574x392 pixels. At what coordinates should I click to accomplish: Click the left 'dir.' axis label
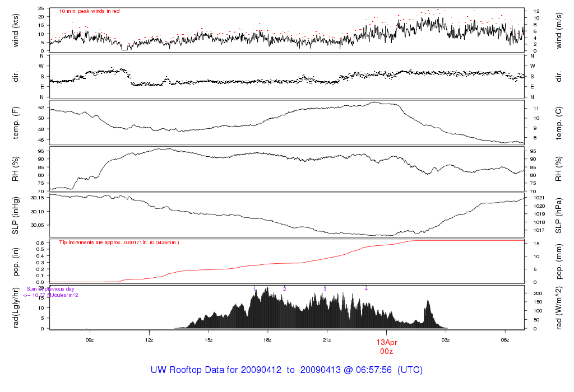tap(15, 77)
